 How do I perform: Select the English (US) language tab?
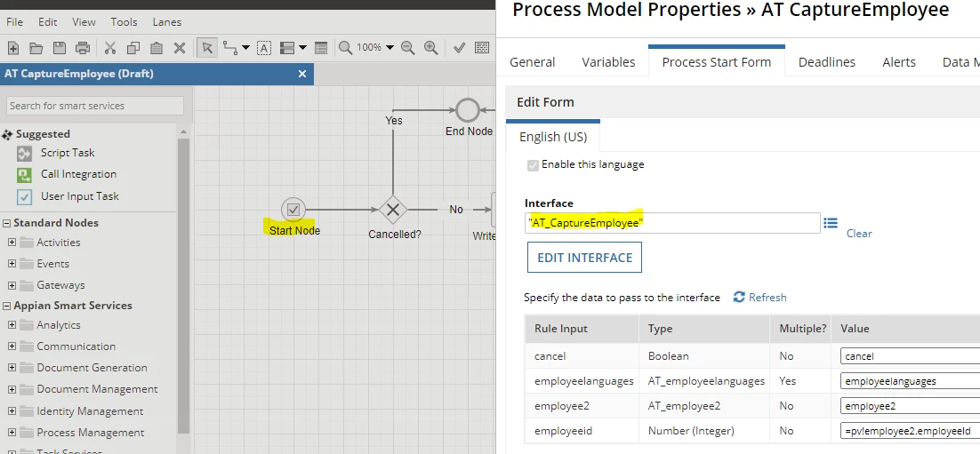(x=553, y=137)
